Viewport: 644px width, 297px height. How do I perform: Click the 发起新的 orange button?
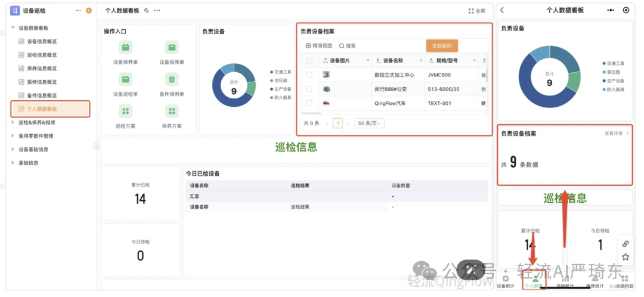point(442,46)
